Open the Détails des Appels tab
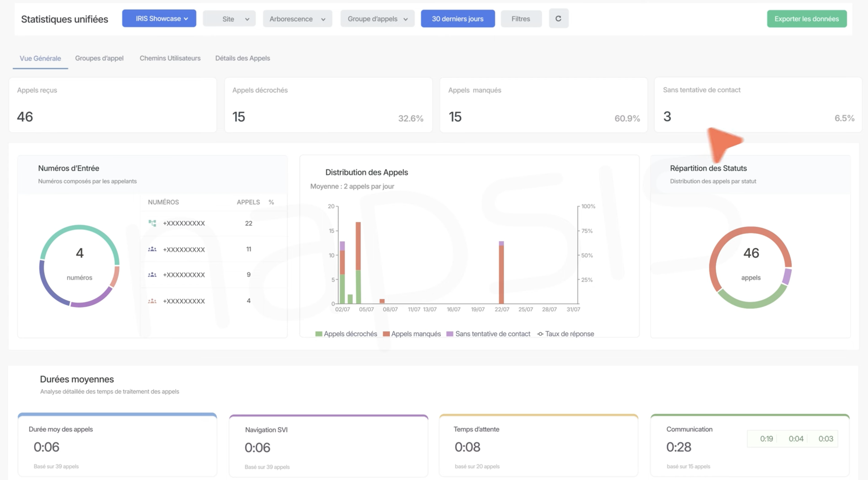The height and width of the screenshot is (480, 868). click(242, 58)
